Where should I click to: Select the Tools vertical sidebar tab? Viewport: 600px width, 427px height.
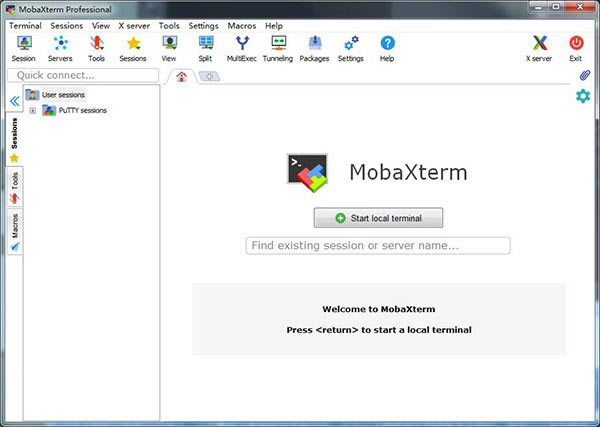point(15,187)
